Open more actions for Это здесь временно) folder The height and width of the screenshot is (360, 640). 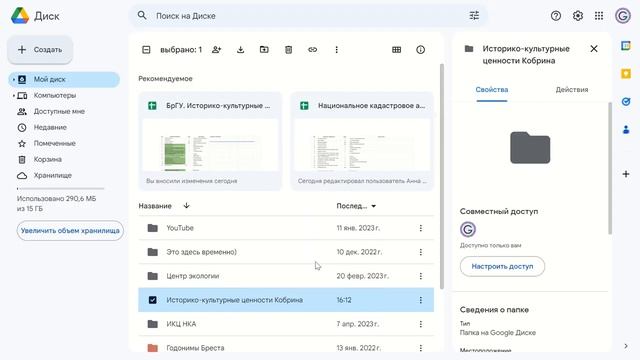(420, 252)
